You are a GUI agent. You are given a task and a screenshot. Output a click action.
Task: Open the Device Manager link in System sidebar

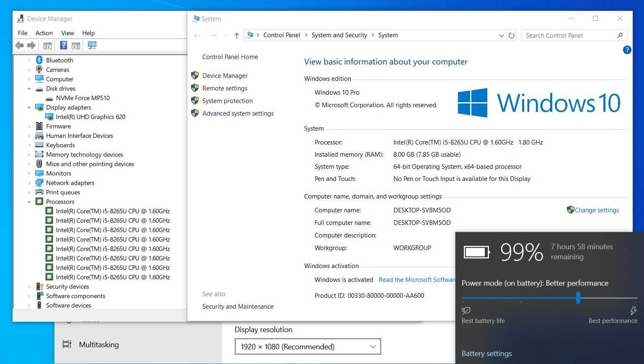(225, 75)
